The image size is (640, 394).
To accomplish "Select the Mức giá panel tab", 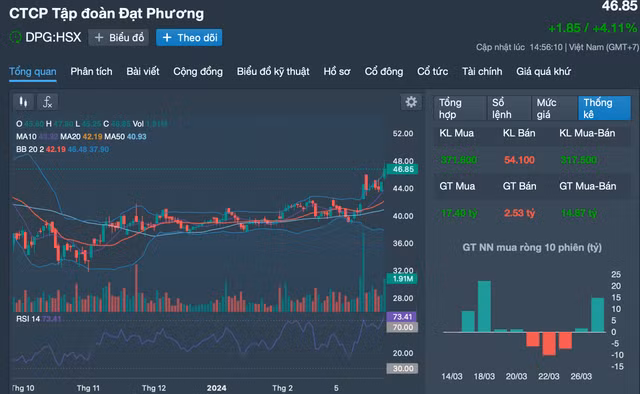I will coord(554,108).
